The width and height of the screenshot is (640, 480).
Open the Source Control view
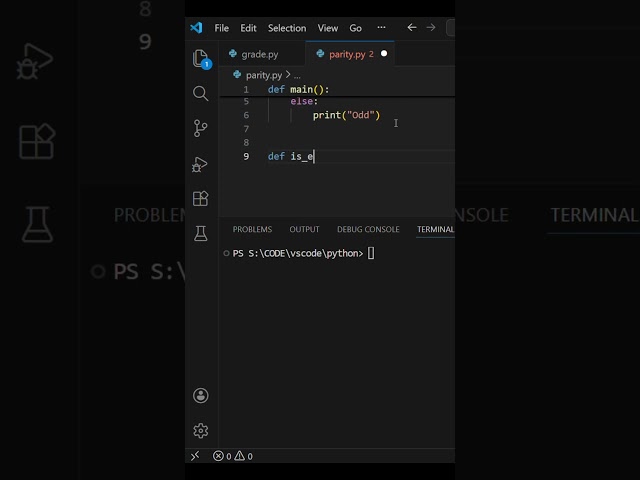[200, 128]
